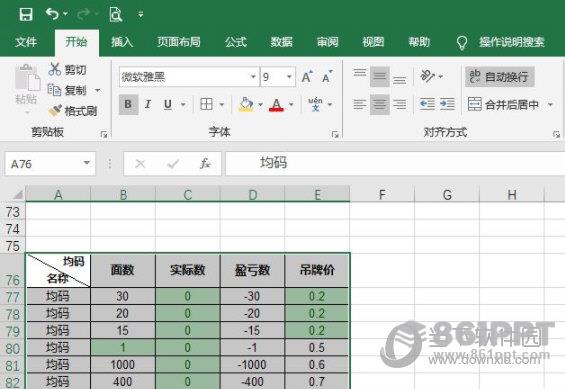
Task: Open Print Preview from quick access toolbar
Action: point(115,15)
